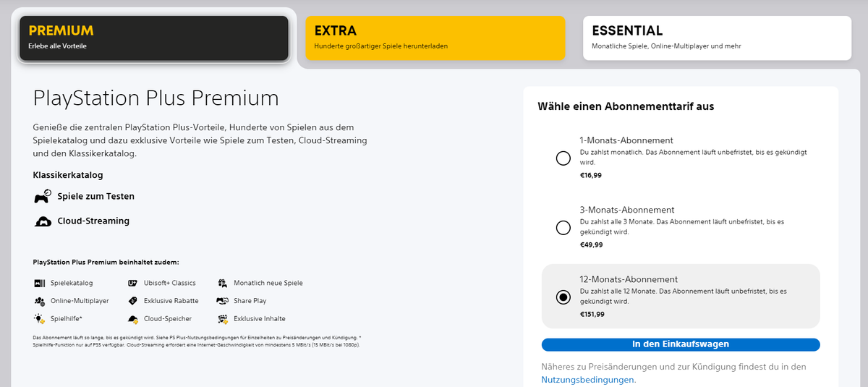Screen dimensions: 868x387
Task: Switch to the PREMIUM tier tab
Action: coord(154,38)
